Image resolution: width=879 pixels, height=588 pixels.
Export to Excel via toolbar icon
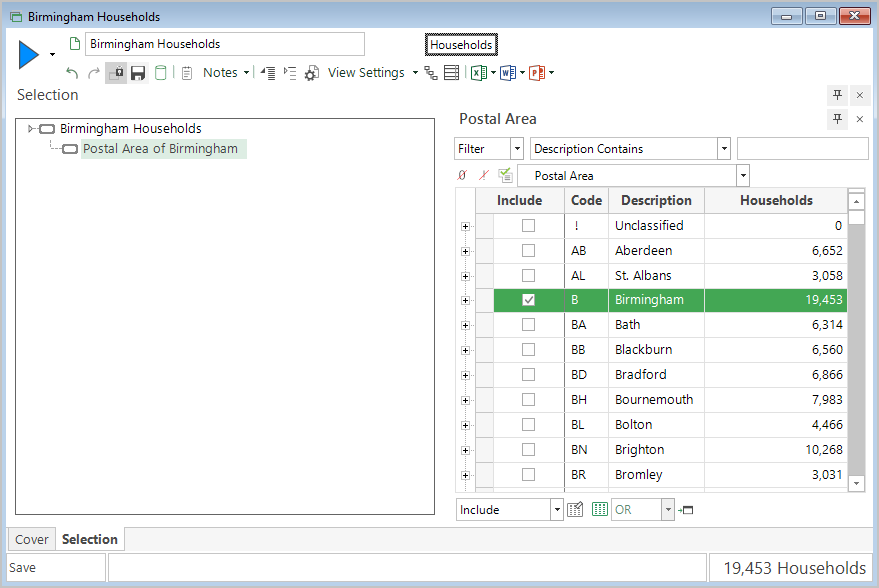(x=478, y=73)
